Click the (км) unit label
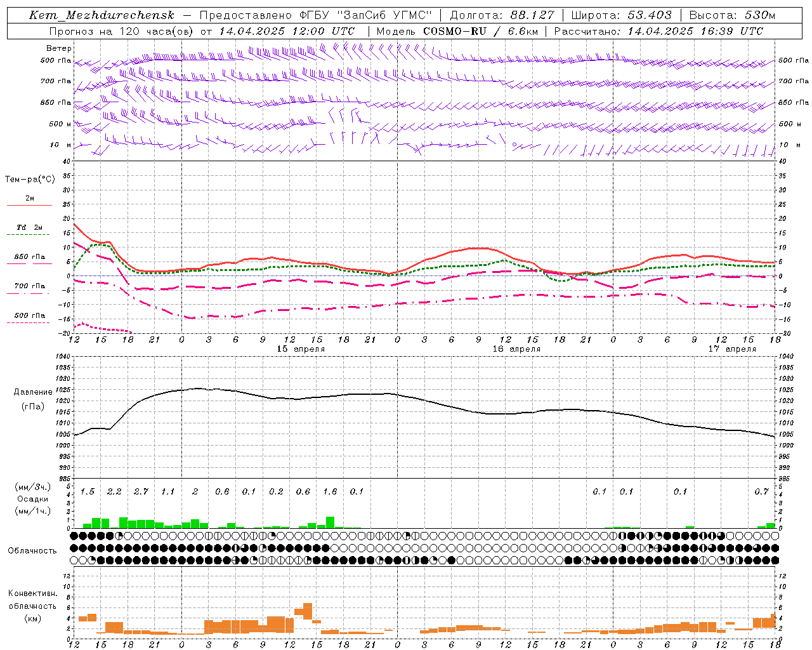Viewport: 812px width, 650px height. [32, 618]
